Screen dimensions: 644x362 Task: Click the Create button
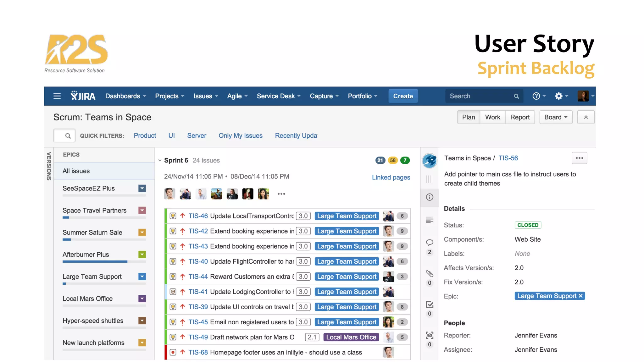403,96
